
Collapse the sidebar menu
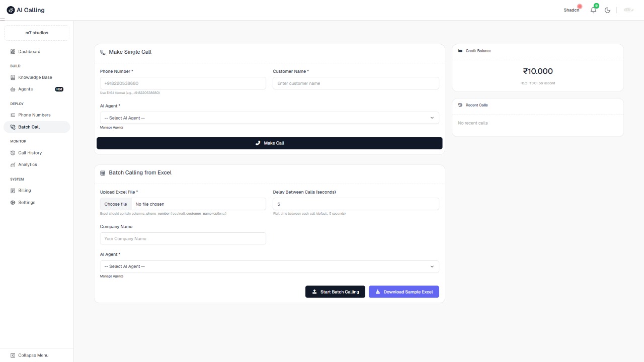(x=30, y=355)
